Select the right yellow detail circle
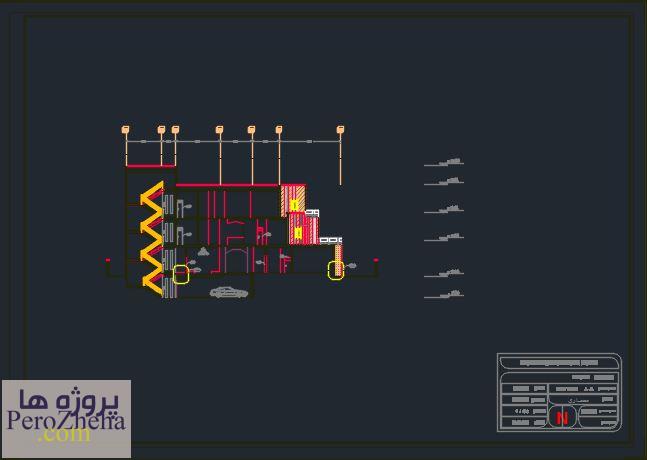 [x=336, y=271]
